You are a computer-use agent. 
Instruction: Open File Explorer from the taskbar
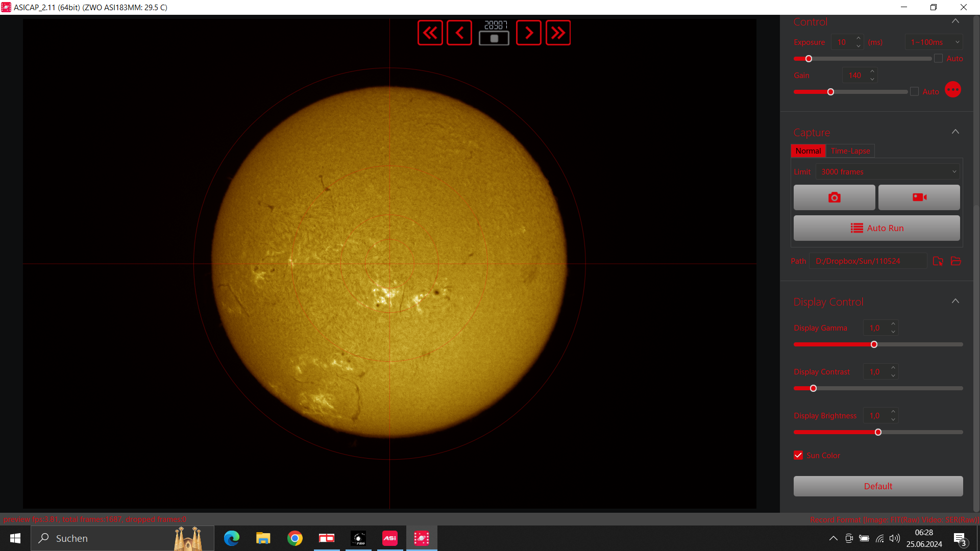pos(263,538)
